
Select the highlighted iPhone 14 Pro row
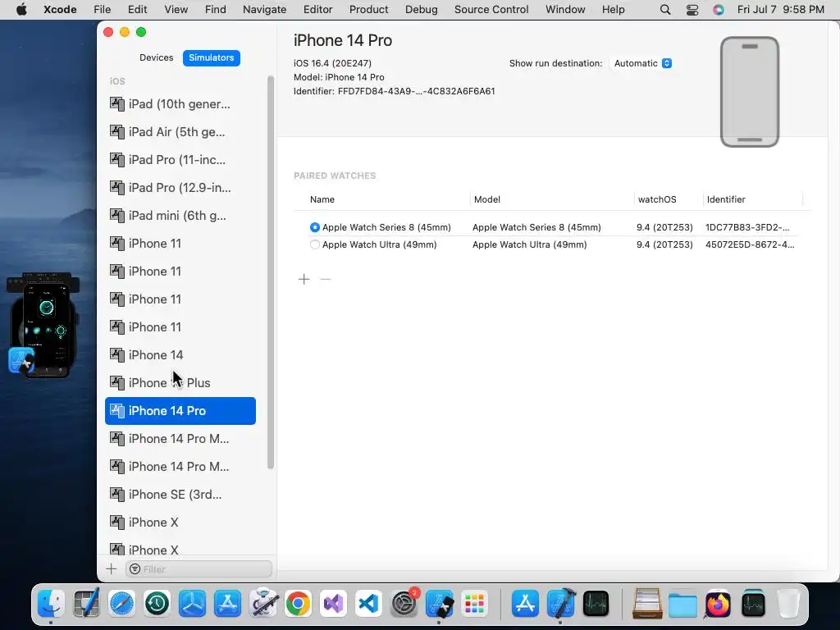pos(180,411)
